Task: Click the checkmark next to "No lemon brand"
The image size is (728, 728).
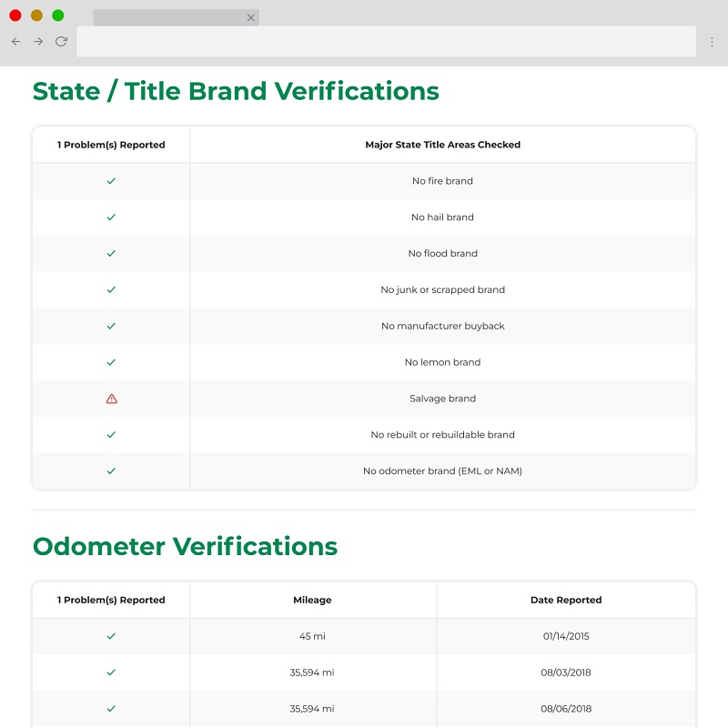Action: tap(110, 362)
